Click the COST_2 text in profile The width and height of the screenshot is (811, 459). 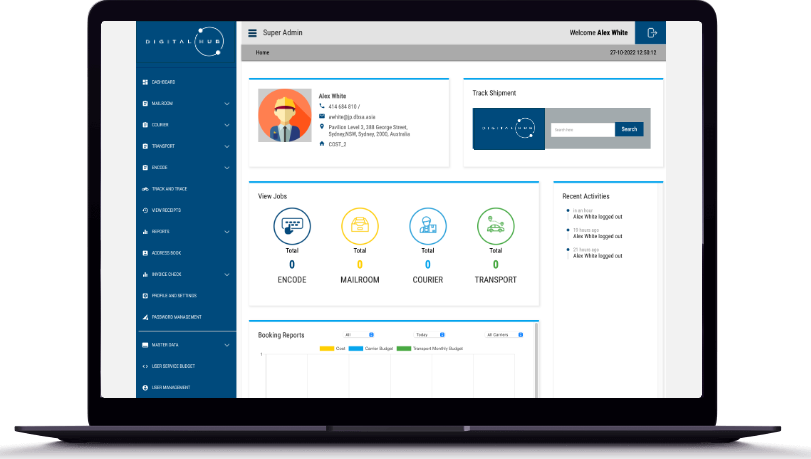point(337,144)
